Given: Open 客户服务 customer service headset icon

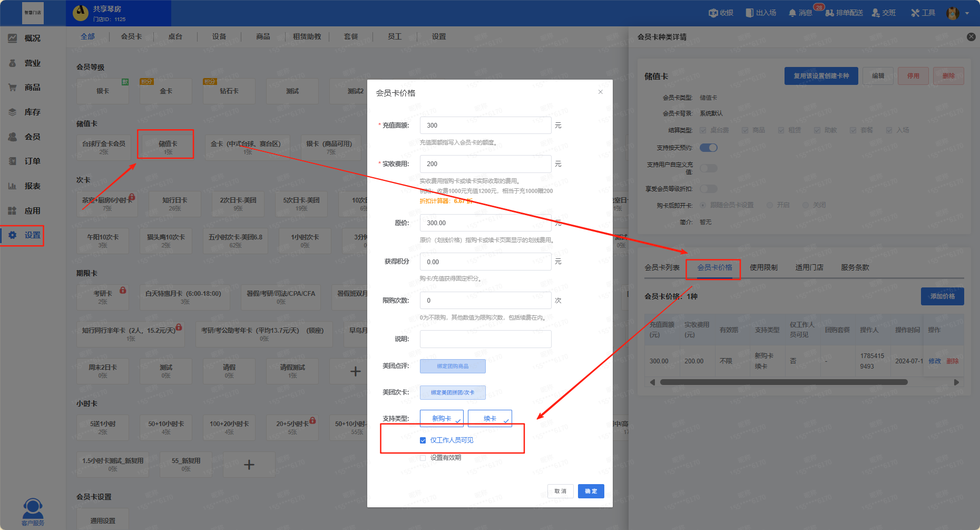Looking at the screenshot, I should (33, 509).
